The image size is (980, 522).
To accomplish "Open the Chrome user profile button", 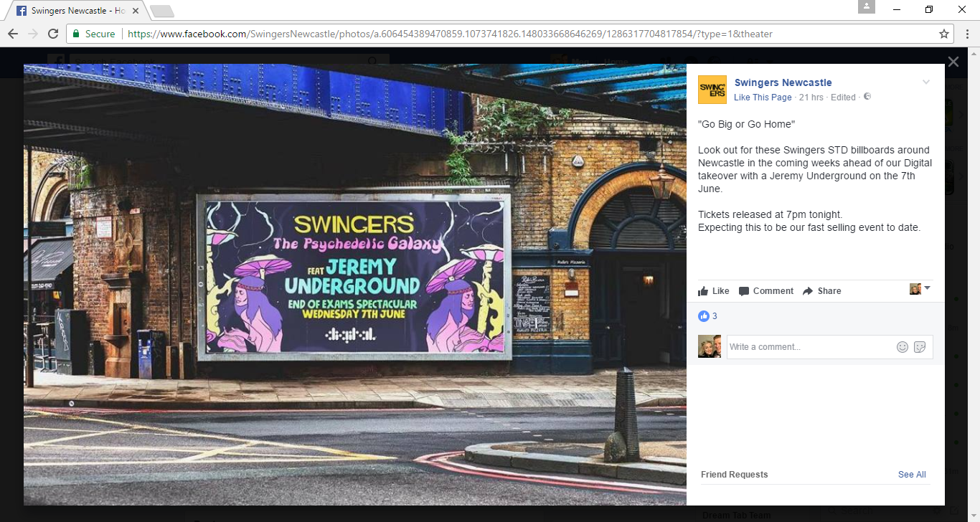I will pos(867,7).
